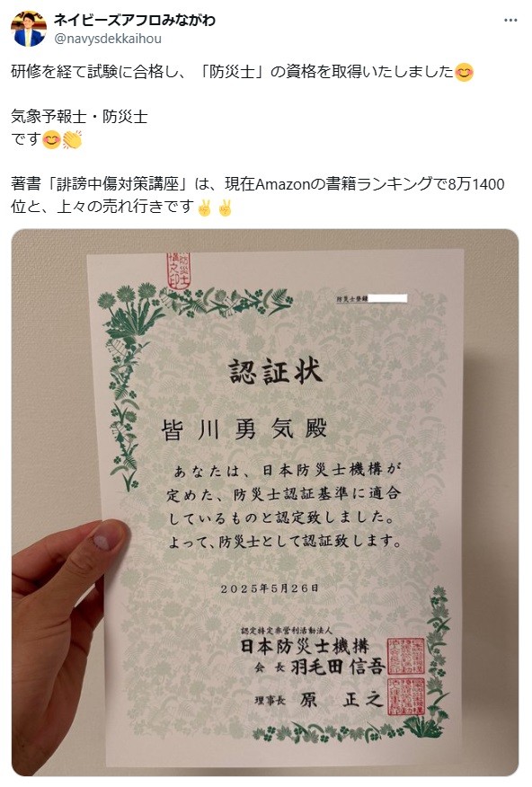Image resolution: width=532 pixels, height=787 pixels.
Task: Click the red 防災士 stamp atop the certificate
Action: pyautogui.click(x=178, y=270)
